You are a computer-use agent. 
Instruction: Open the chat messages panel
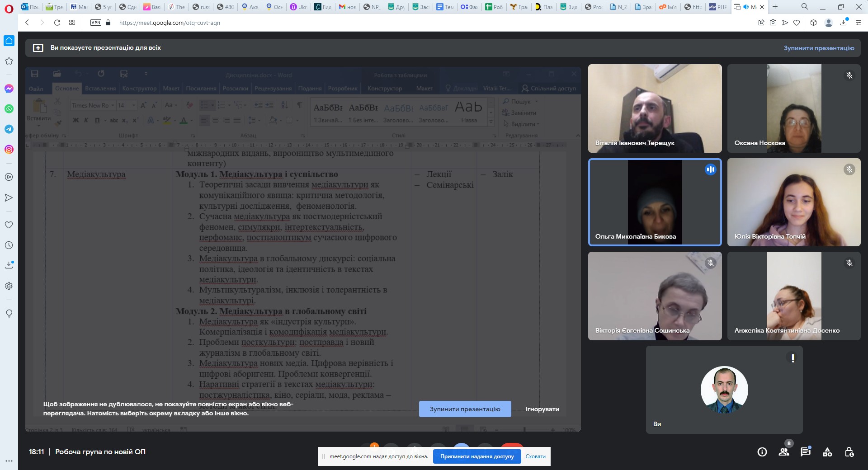[x=806, y=452]
